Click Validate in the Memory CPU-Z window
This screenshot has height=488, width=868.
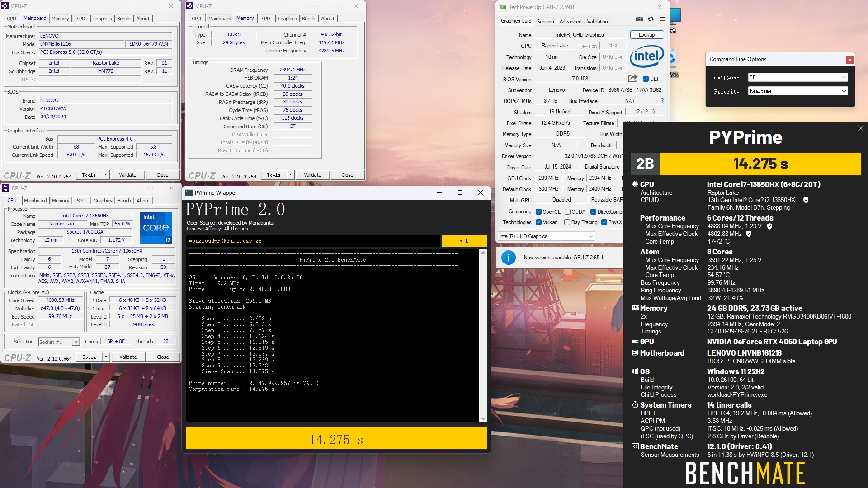point(312,175)
